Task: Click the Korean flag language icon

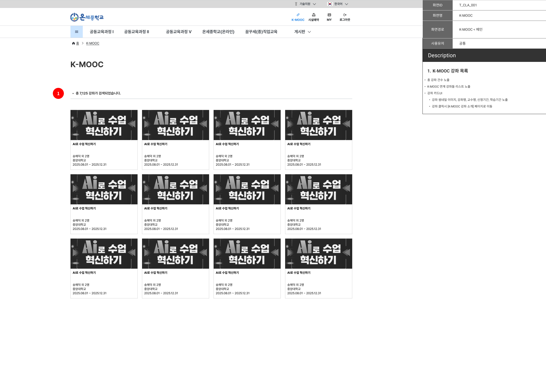Action: 330,4
